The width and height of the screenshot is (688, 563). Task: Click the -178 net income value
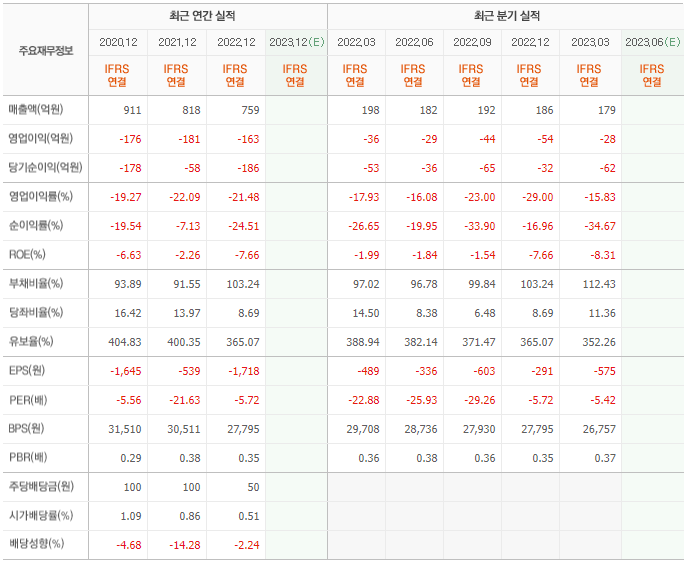click(x=130, y=168)
